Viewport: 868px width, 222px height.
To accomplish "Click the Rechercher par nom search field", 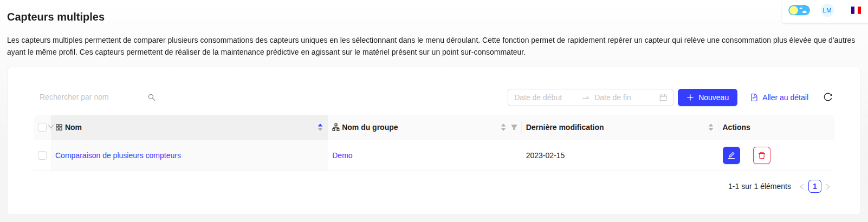I will [89, 97].
